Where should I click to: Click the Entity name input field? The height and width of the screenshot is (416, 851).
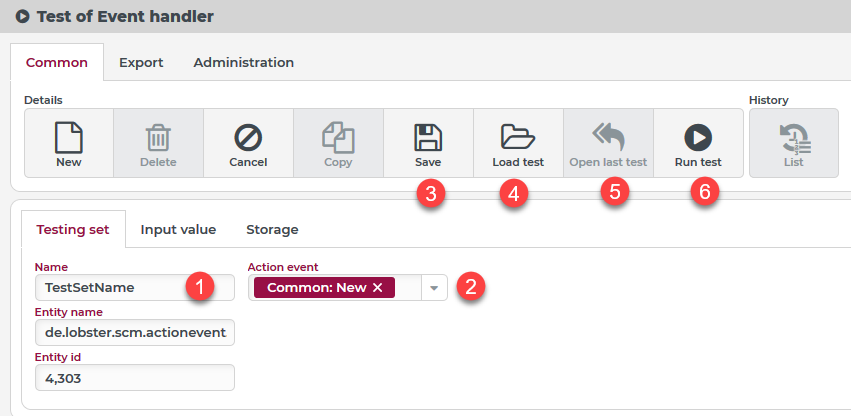[135, 332]
